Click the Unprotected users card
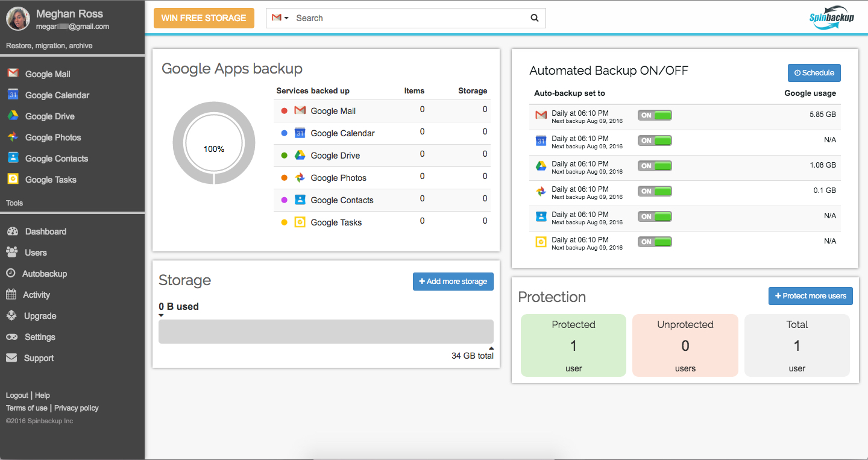This screenshot has height=460, width=868. point(685,345)
